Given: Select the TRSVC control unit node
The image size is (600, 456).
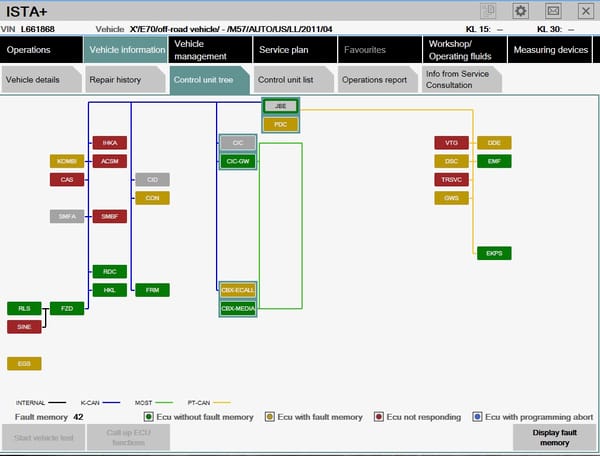Looking at the screenshot, I should click(x=452, y=179).
